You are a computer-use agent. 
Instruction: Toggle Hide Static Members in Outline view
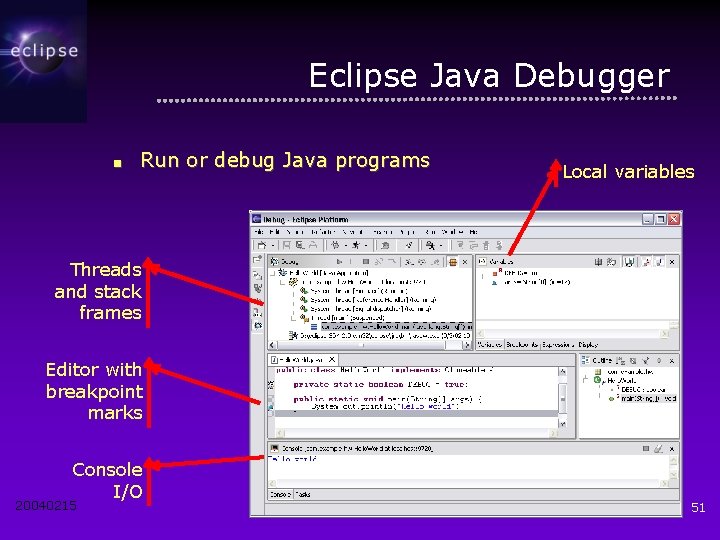(646, 360)
